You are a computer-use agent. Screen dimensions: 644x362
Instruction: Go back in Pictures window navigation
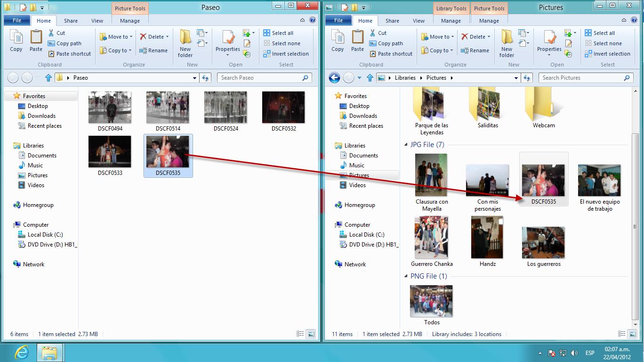coord(334,78)
